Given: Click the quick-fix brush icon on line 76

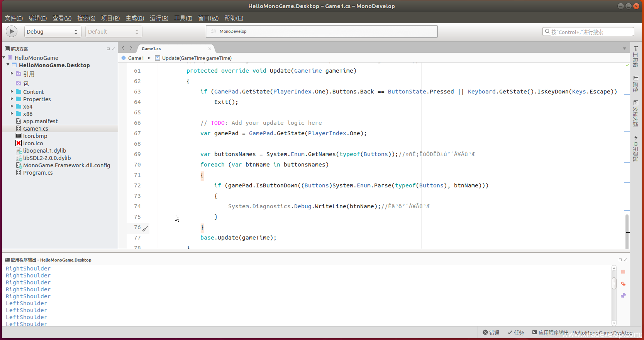Looking at the screenshot, I should [145, 229].
